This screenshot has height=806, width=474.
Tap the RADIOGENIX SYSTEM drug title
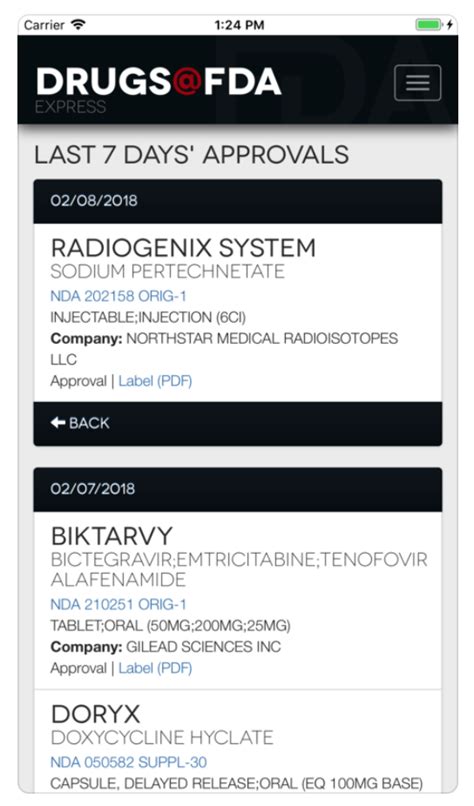(183, 248)
